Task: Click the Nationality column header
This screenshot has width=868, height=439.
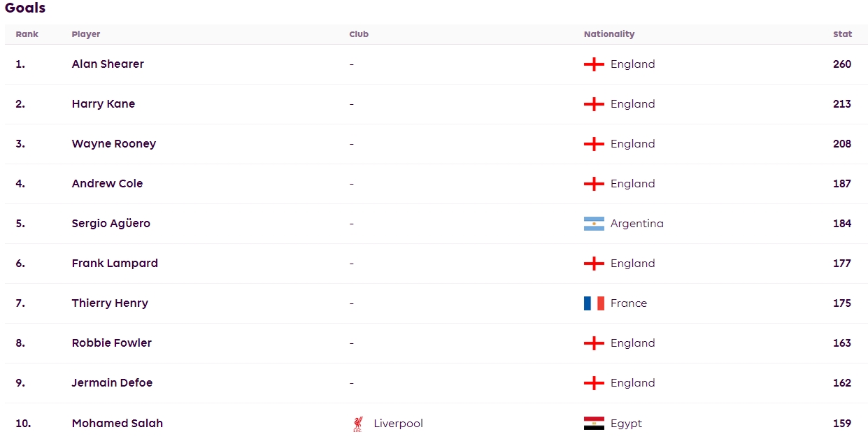Action: (609, 34)
